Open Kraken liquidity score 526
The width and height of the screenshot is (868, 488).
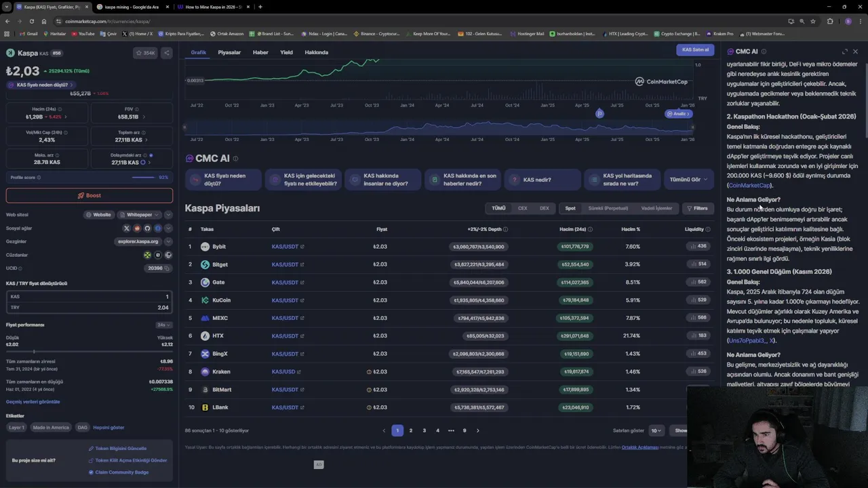[698, 371]
